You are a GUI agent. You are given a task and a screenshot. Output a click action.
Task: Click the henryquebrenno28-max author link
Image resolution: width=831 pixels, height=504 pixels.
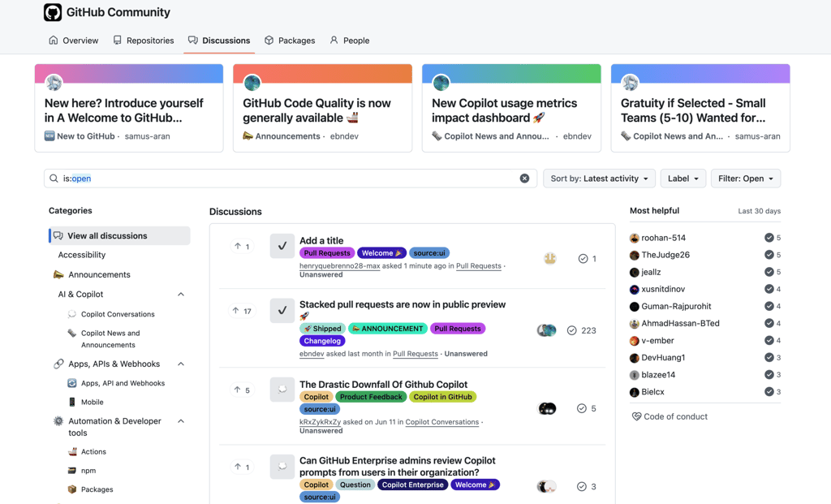click(340, 266)
